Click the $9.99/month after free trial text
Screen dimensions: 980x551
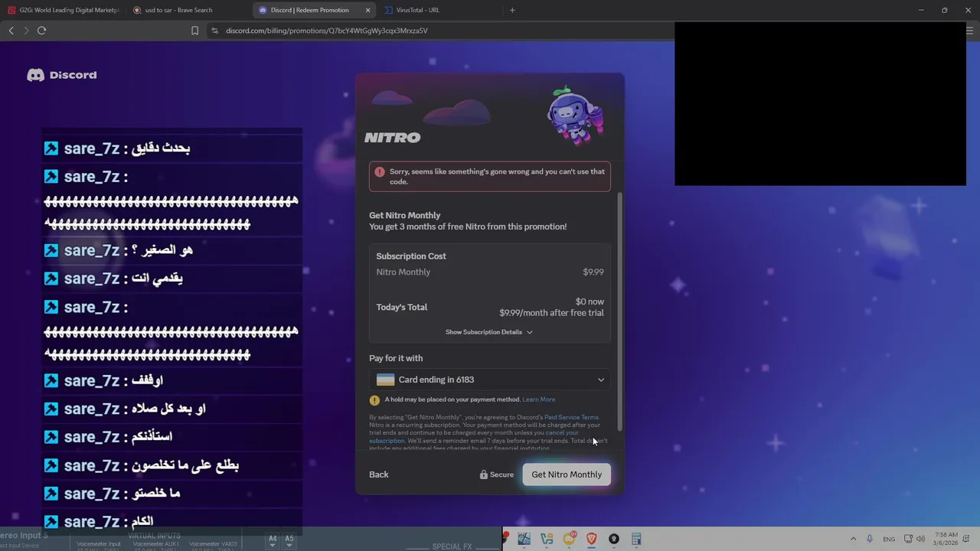point(551,312)
